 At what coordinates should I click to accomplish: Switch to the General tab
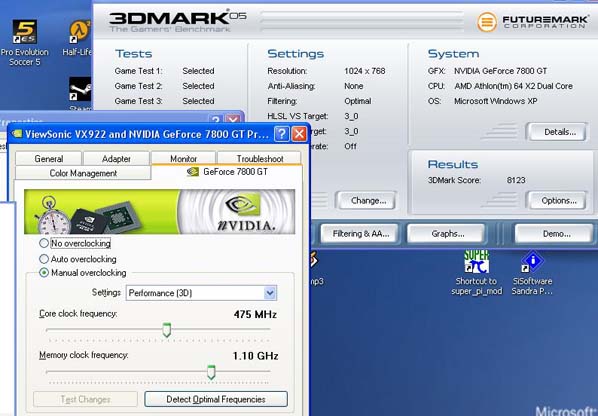(x=48, y=159)
